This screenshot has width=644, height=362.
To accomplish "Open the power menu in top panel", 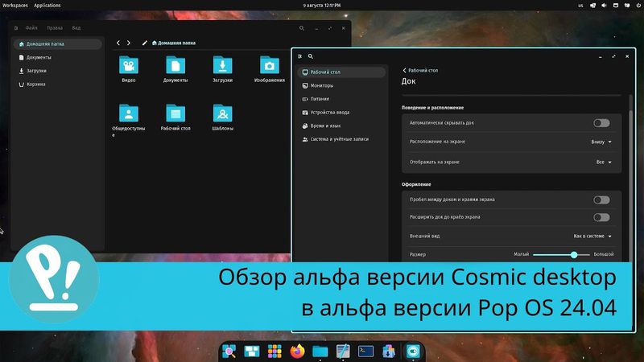I will [638, 6].
